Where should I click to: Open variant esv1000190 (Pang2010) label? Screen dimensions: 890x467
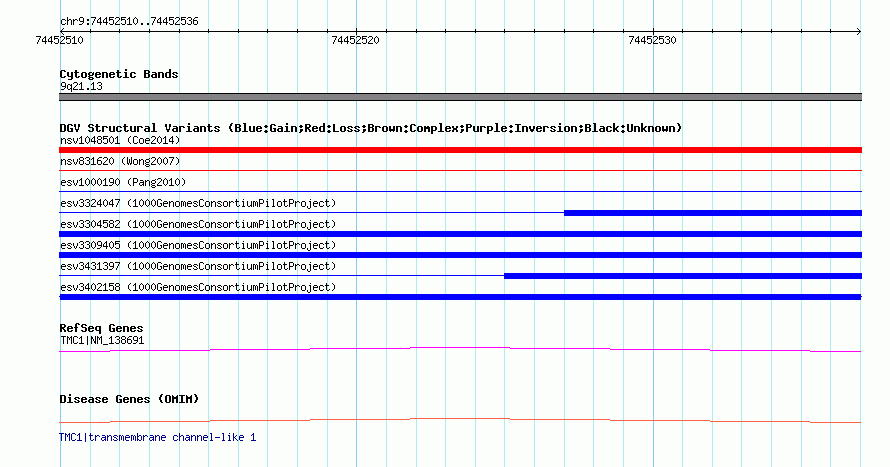[123, 182]
